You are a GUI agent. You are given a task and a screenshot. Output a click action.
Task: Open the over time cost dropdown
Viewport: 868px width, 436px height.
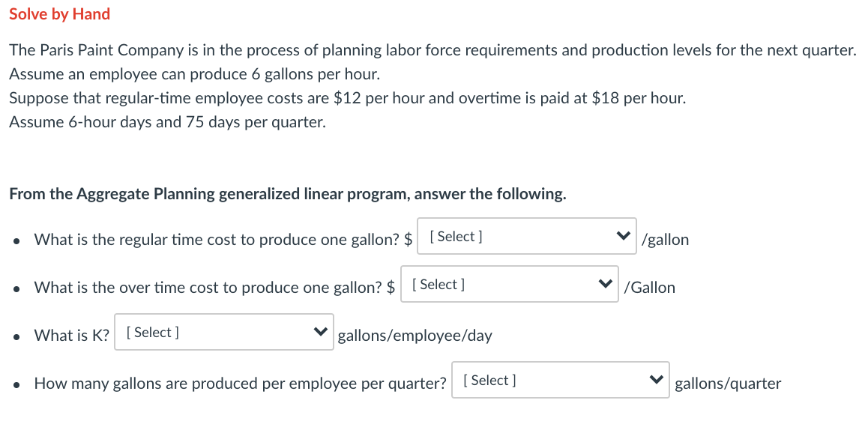509,285
